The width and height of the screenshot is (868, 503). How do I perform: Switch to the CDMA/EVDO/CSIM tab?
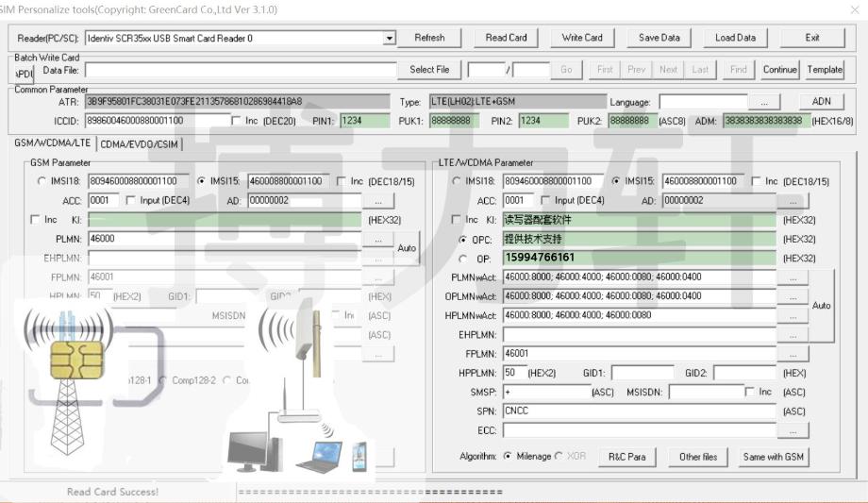[139, 144]
